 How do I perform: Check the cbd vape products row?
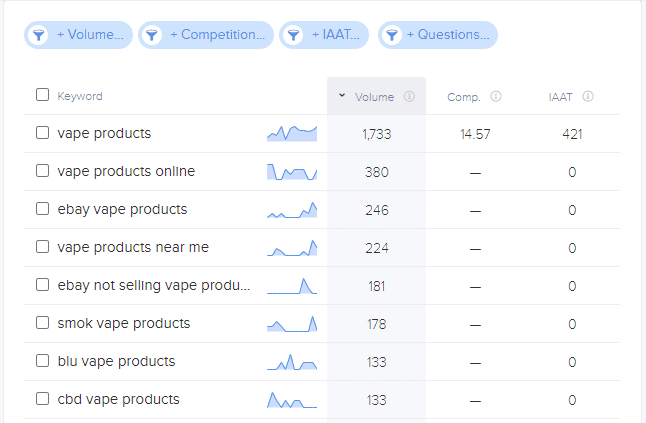point(42,399)
